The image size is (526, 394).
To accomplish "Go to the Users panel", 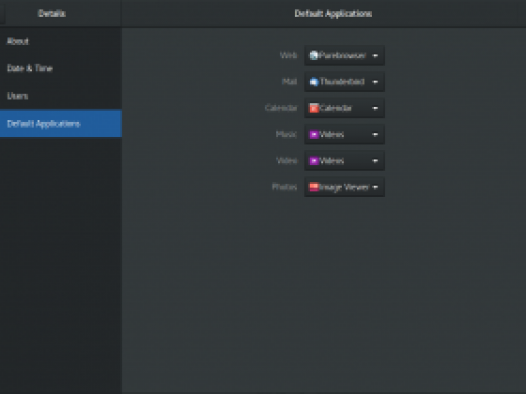I will click(x=61, y=96).
